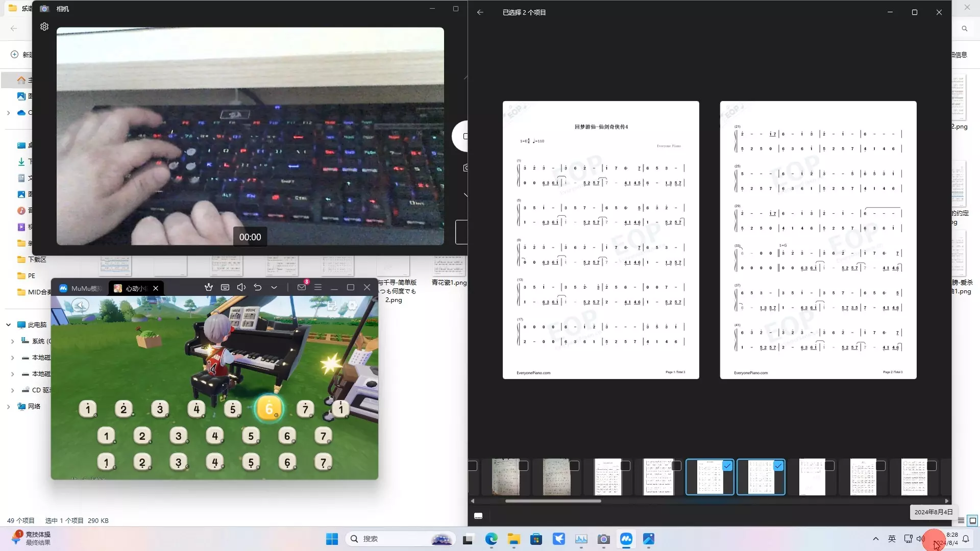Uncheck the second selected sheet thumbnail checkbox
This screenshot has width=980, height=551.
click(x=778, y=466)
